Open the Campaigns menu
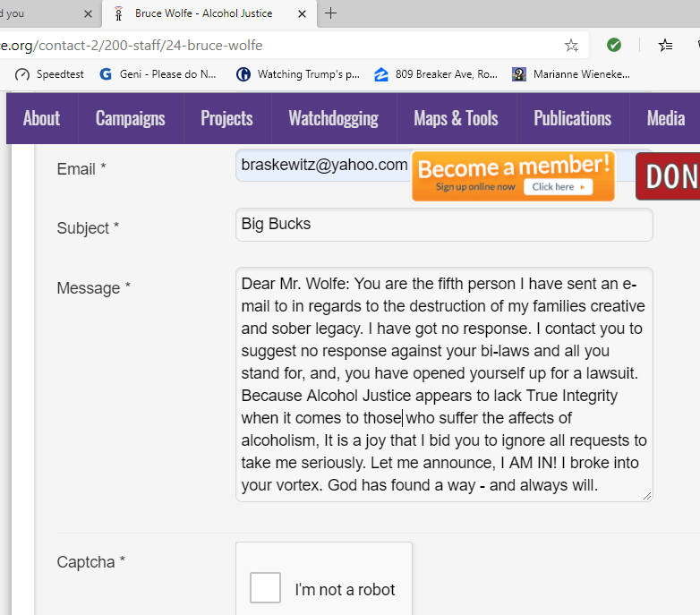 [131, 118]
